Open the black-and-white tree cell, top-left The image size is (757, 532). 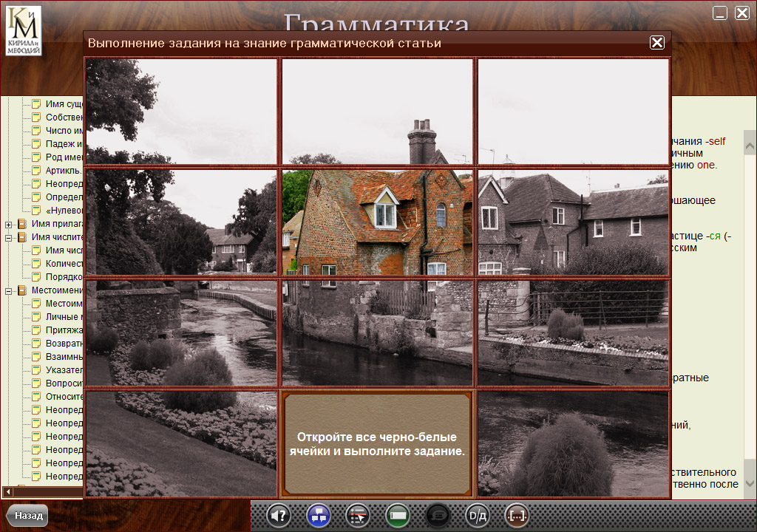(x=182, y=112)
